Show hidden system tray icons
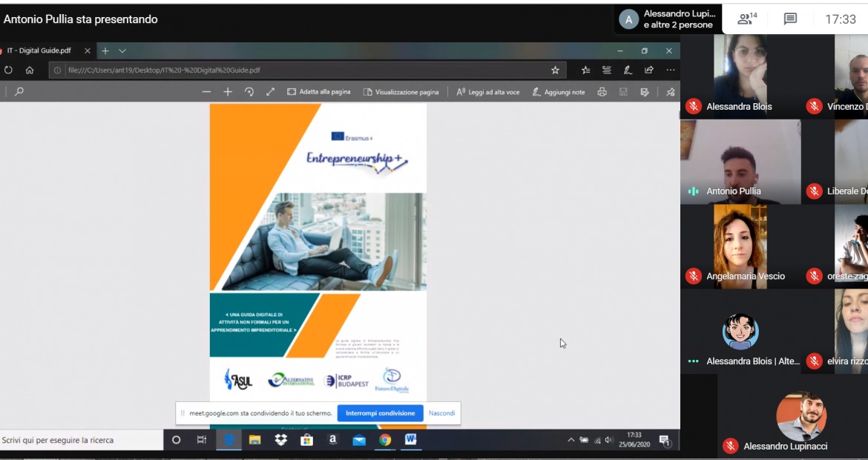Image resolution: width=868 pixels, height=460 pixels. [x=571, y=440]
